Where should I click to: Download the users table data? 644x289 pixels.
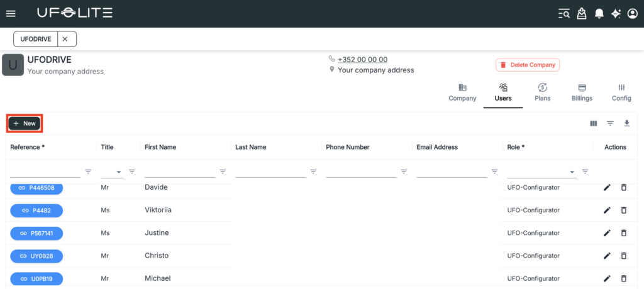pos(626,123)
